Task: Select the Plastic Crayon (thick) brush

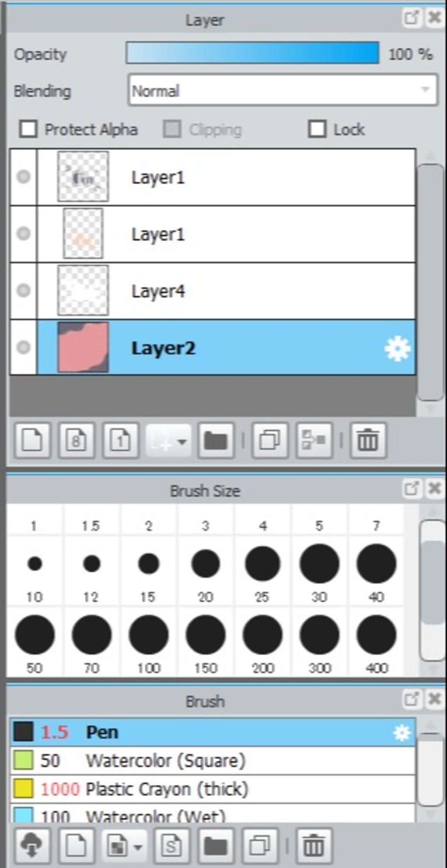Action: tap(167, 789)
